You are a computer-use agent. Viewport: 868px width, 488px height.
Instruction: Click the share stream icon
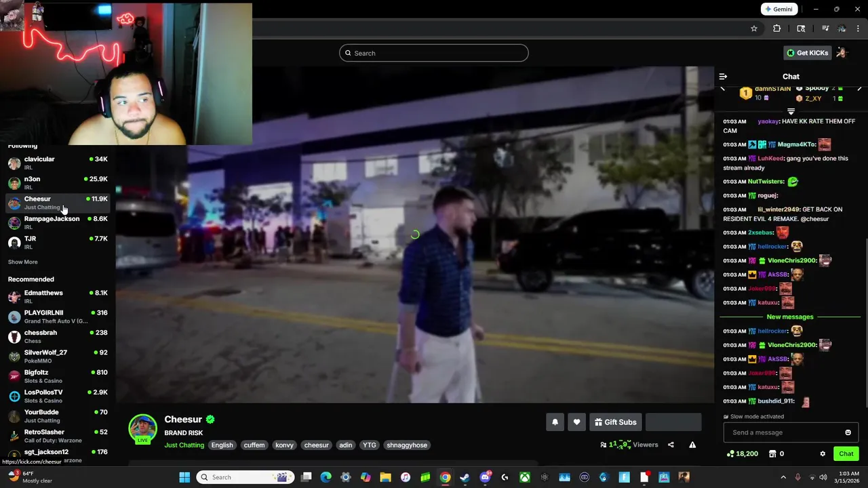pos(671,445)
